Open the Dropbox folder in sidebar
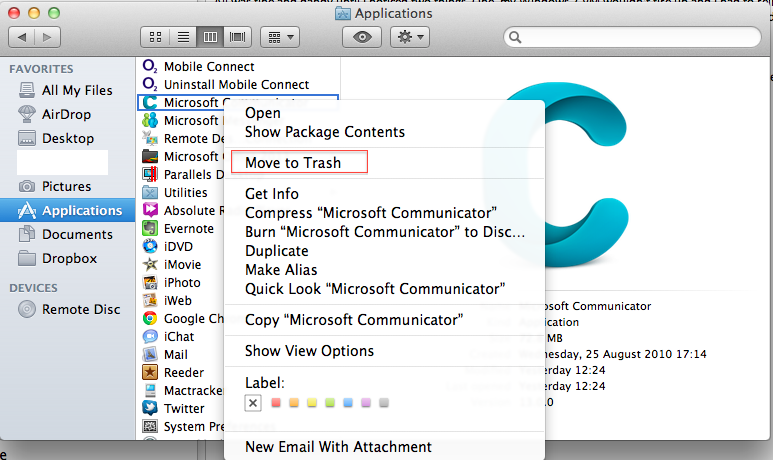Viewport: 773px width, 460px height. click(x=68, y=258)
